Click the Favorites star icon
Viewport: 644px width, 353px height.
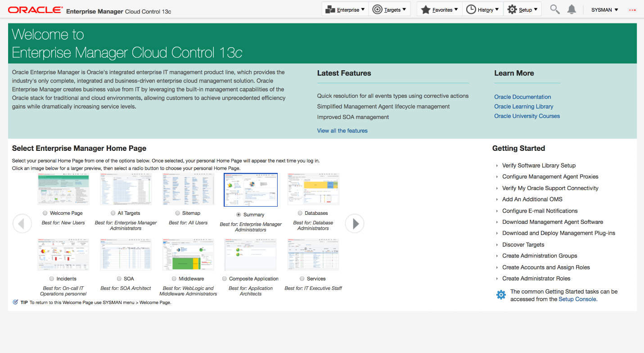click(x=426, y=9)
